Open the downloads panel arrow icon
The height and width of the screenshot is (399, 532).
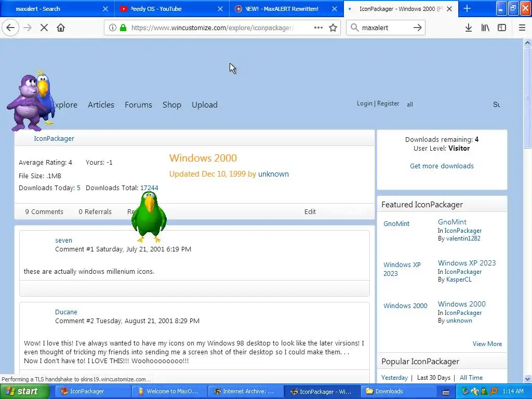(469, 28)
